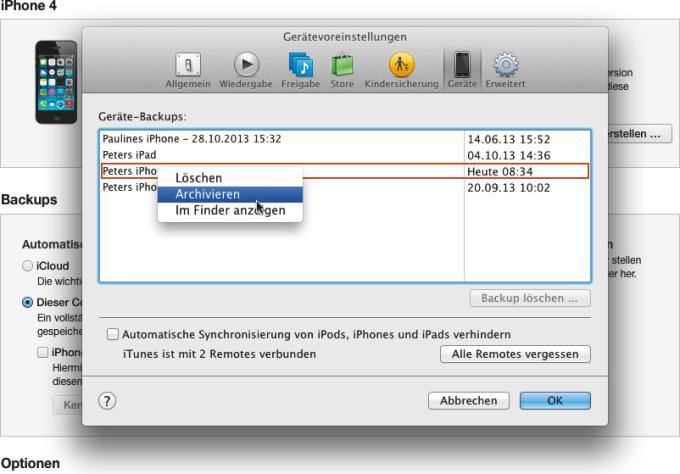Open the Wiedergabe preferences pane
The height and width of the screenshot is (474, 680).
coord(246,70)
